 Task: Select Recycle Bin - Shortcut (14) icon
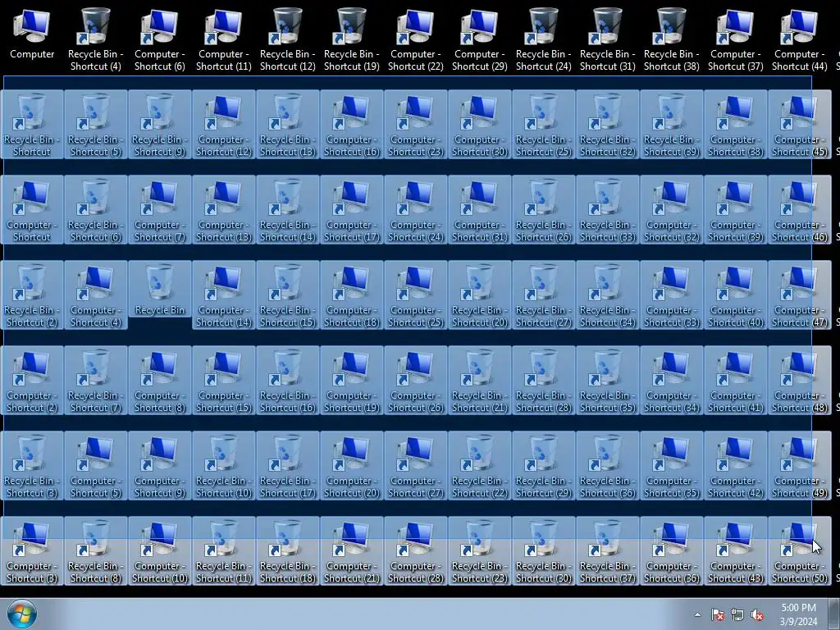point(288,209)
